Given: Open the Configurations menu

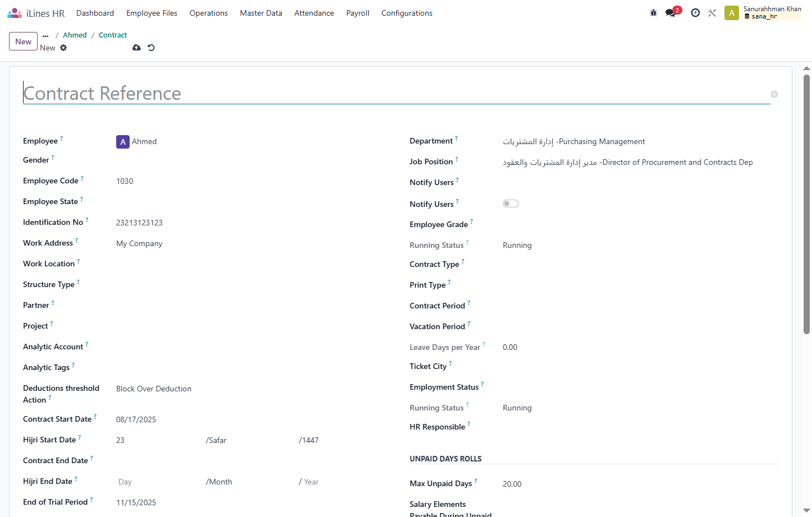Looking at the screenshot, I should (x=407, y=13).
